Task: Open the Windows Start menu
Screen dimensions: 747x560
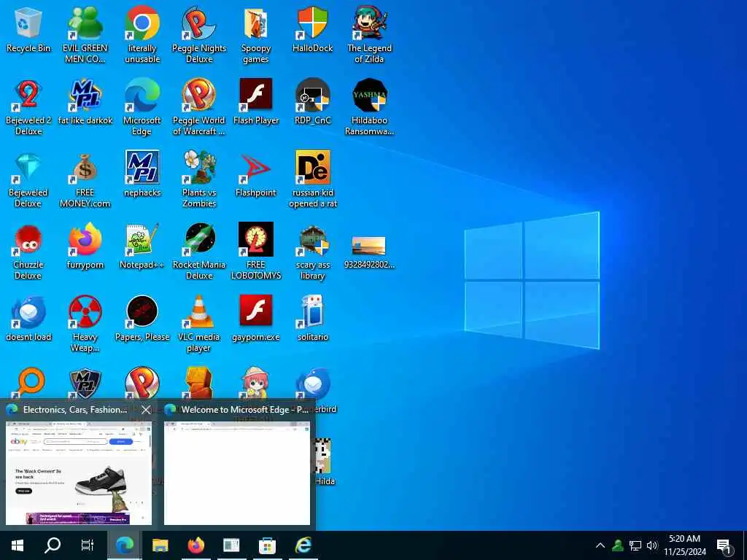Action: 18,545
